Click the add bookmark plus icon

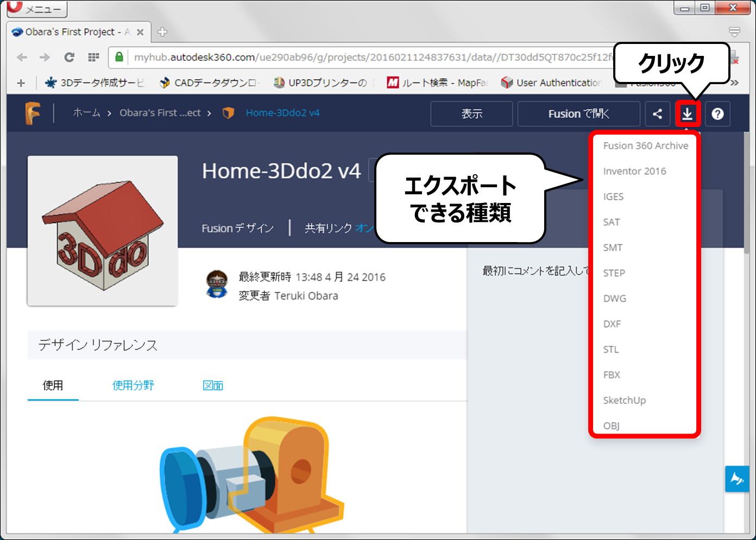21,83
